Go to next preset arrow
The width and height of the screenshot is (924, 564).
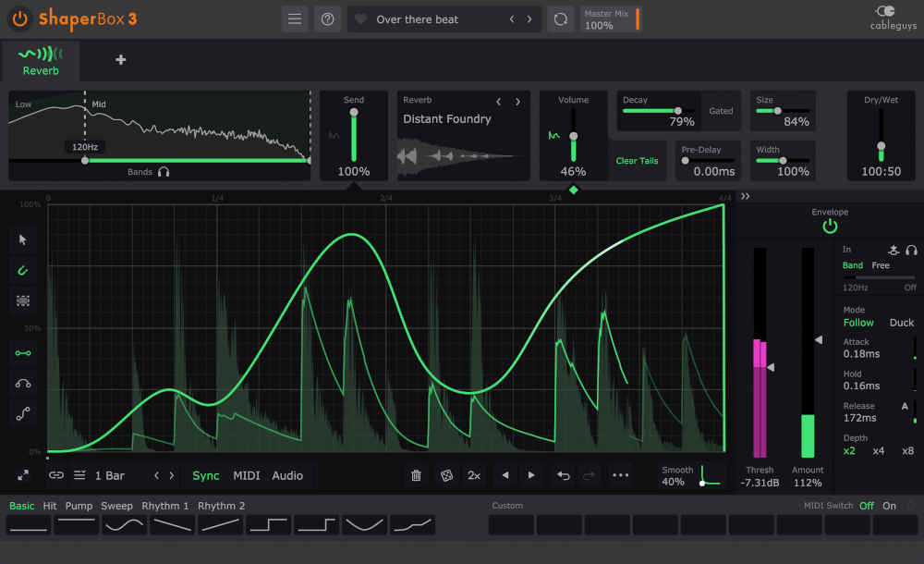click(529, 19)
